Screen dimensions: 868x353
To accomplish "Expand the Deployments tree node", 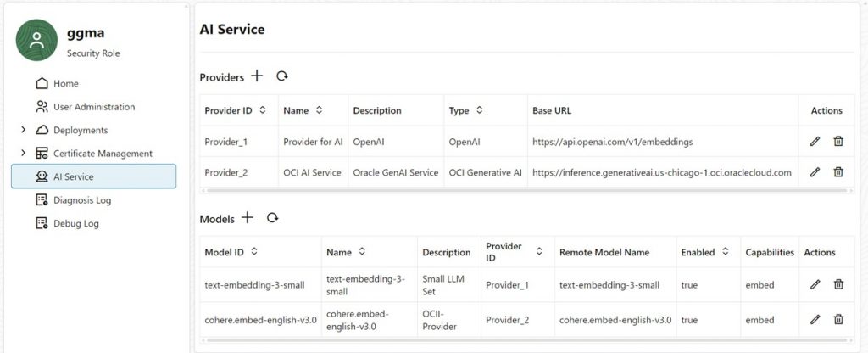I will pos(23,130).
